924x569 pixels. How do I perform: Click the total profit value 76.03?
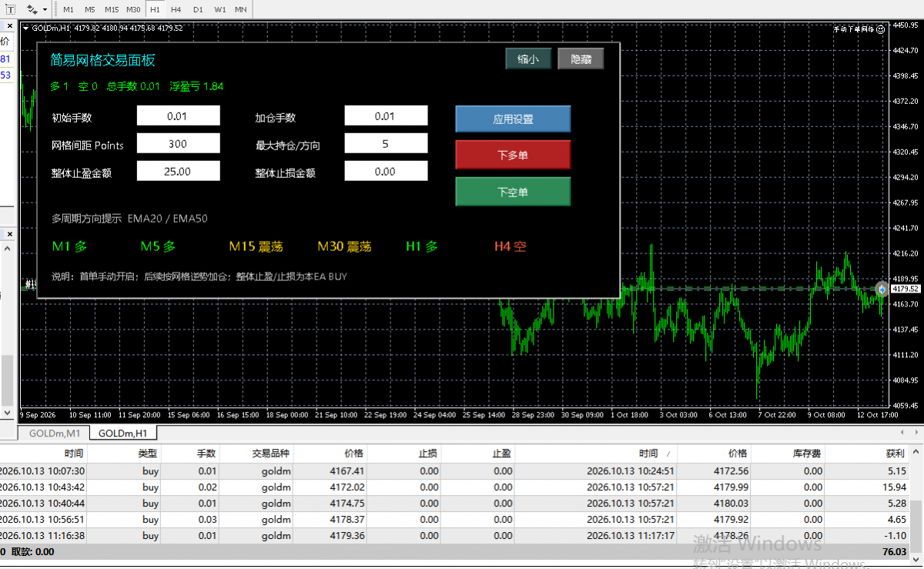pyautogui.click(x=894, y=551)
